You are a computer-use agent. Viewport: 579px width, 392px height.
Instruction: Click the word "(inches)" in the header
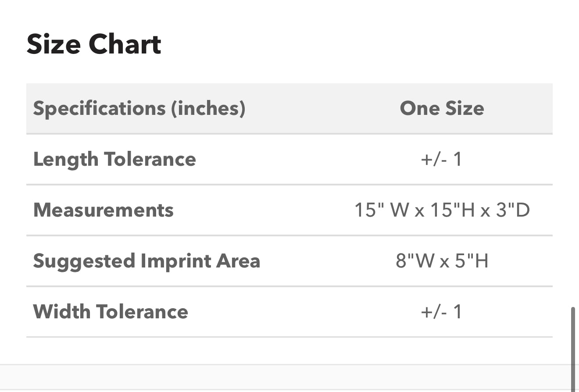click(x=208, y=108)
